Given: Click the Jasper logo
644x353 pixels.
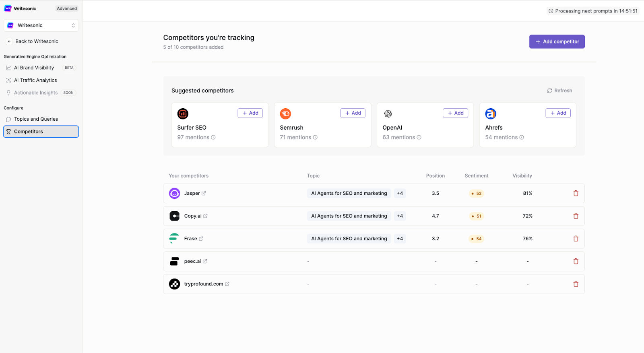Looking at the screenshot, I should point(174,194).
